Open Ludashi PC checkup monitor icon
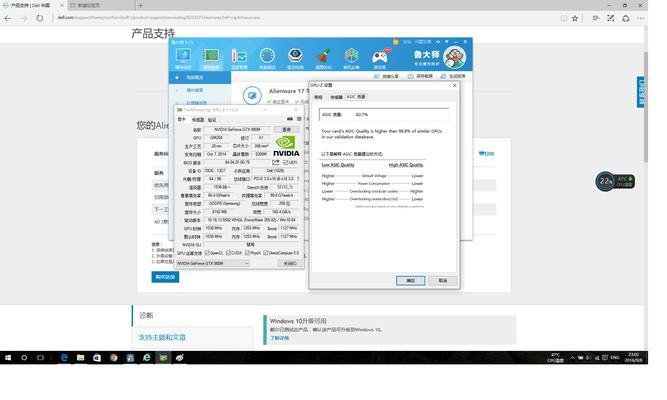 click(x=183, y=58)
